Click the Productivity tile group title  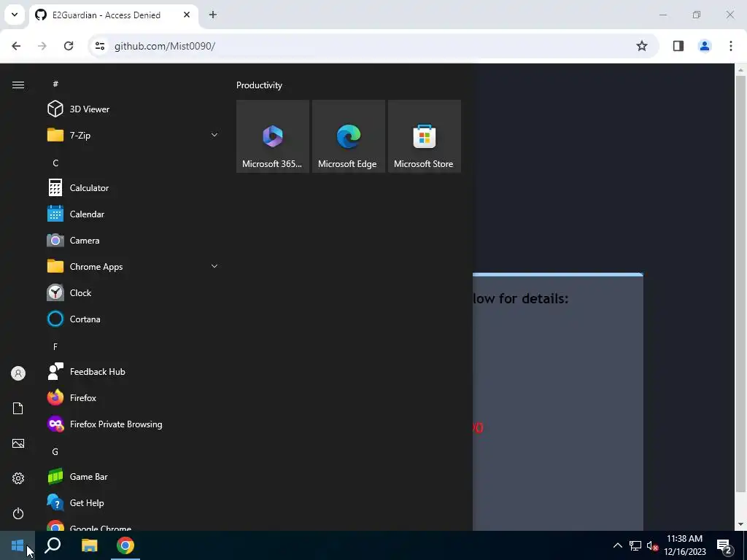pos(259,85)
